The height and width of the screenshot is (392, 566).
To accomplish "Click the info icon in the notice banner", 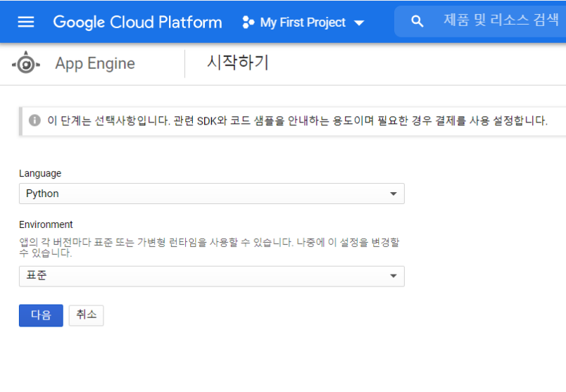I will point(34,120).
